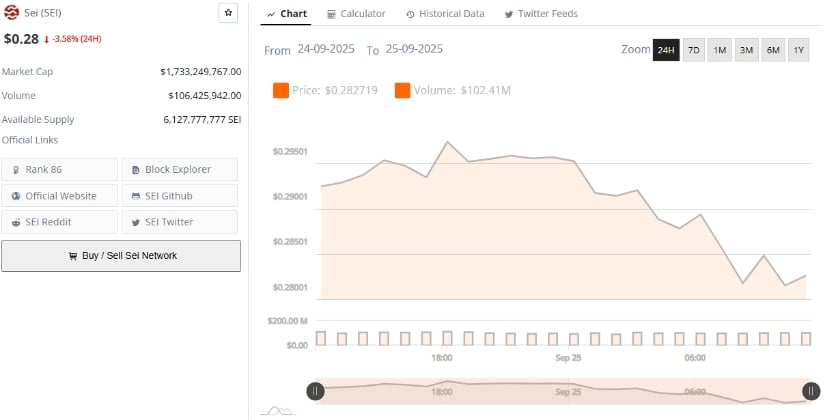The height and width of the screenshot is (420, 825).
Task: Click the From date field 24-09-2025
Action: click(328, 49)
